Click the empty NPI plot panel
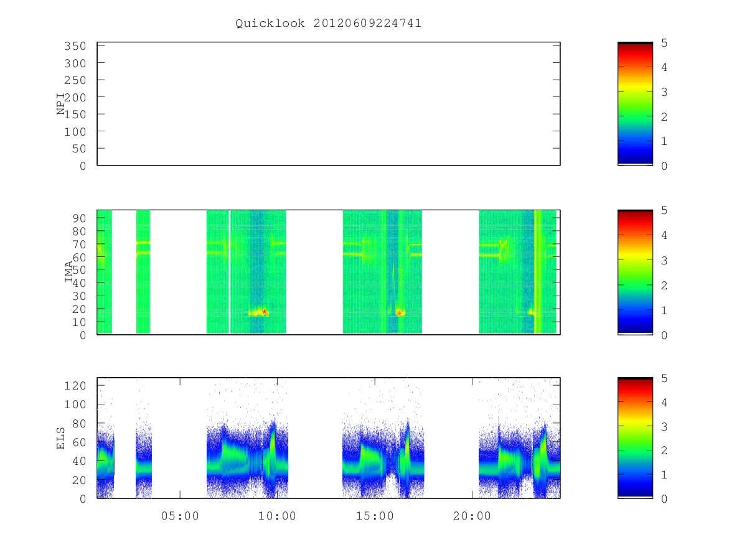The width and height of the screenshot is (747, 560). point(329,104)
